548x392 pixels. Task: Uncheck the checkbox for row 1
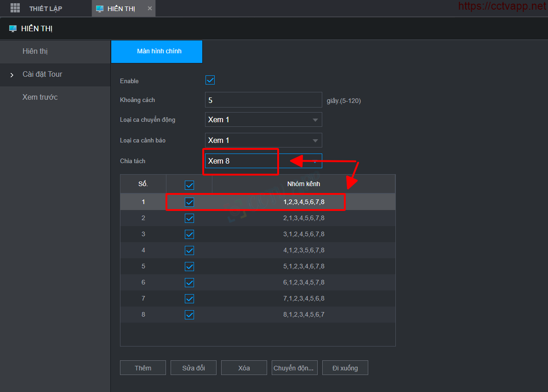(x=189, y=202)
